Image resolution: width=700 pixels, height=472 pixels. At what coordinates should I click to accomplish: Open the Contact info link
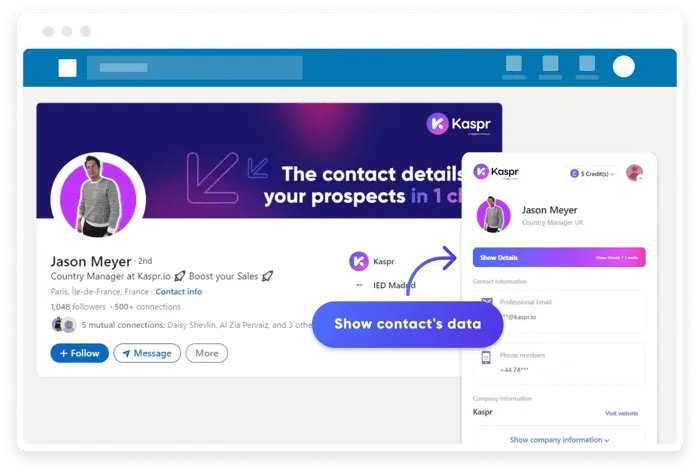[x=178, y=292]
